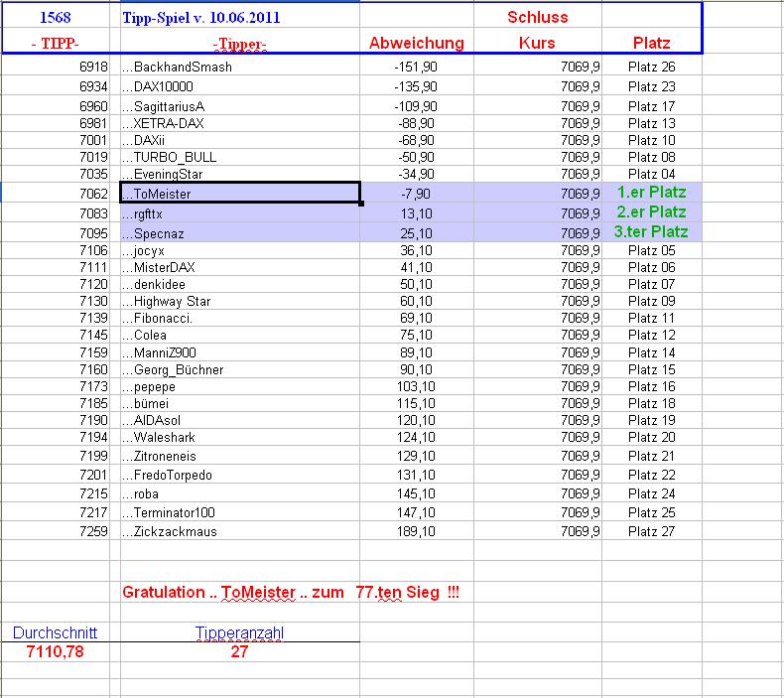Click the '1.er Platz' green cell
This screenshot has height=698, width=784.
pyautogui.click(x=651, y=193)
